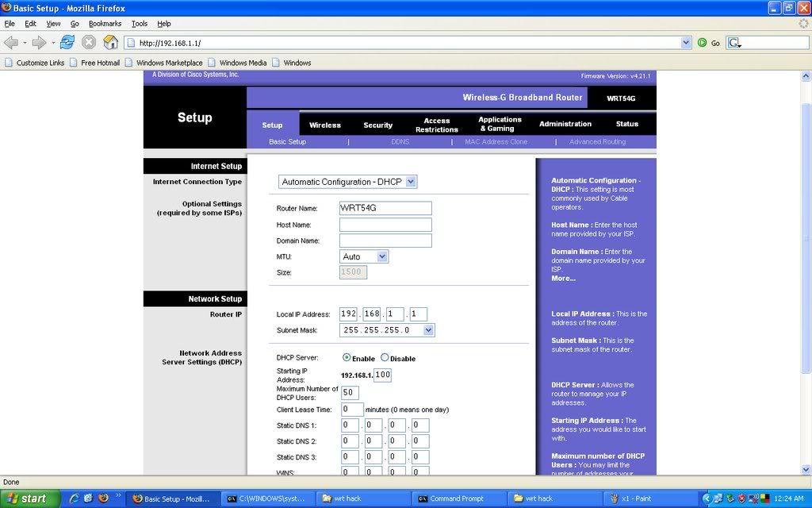Click the Starting IP Address field
812x508 pixels.
pyautogui.click(x=382, y=375)
